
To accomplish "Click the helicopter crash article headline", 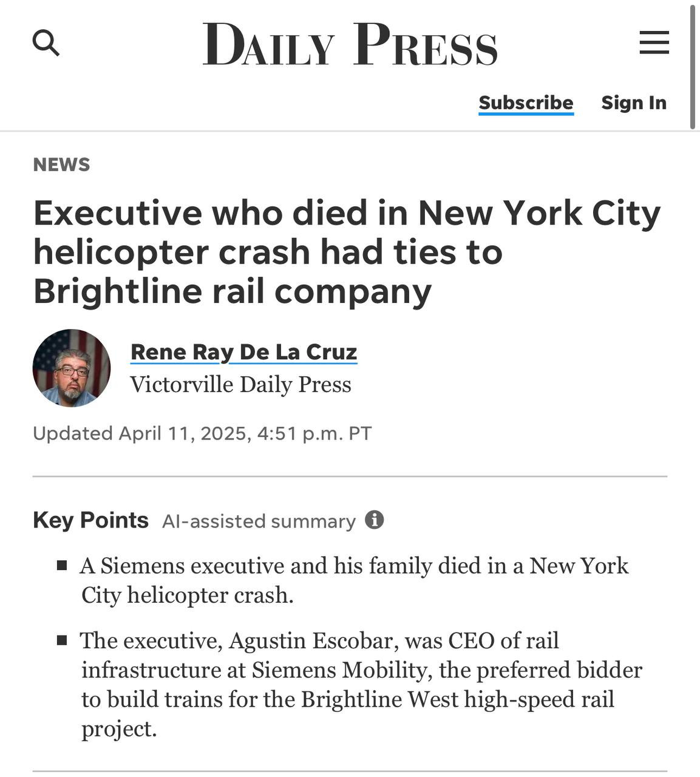I will (x=346, y=252).
